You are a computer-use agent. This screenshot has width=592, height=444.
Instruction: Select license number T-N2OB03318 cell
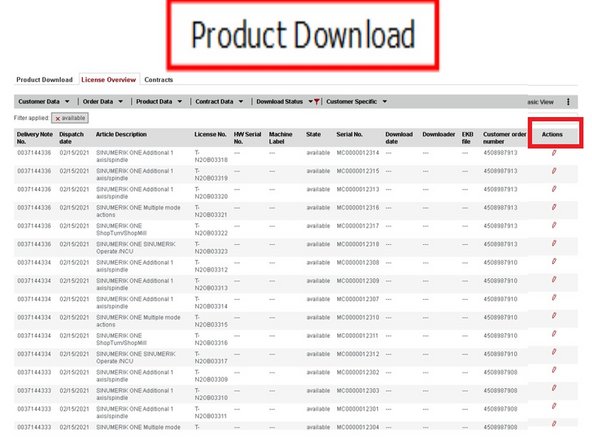click(211, 156)
